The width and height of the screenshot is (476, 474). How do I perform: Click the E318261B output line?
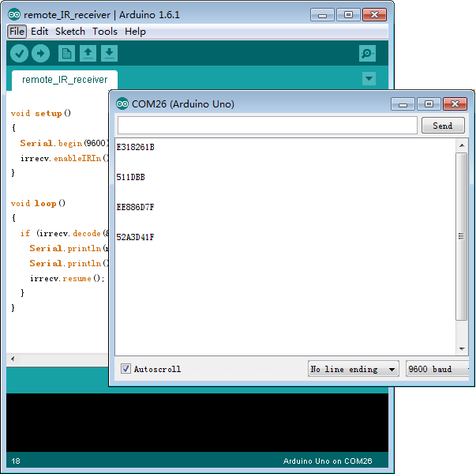[136, 147]
